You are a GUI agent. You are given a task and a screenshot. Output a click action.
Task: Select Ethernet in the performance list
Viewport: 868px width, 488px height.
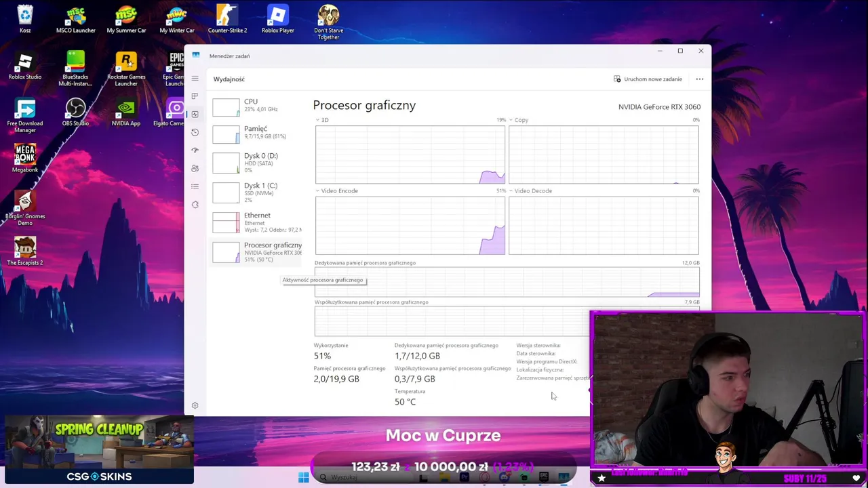pos(257,222)
